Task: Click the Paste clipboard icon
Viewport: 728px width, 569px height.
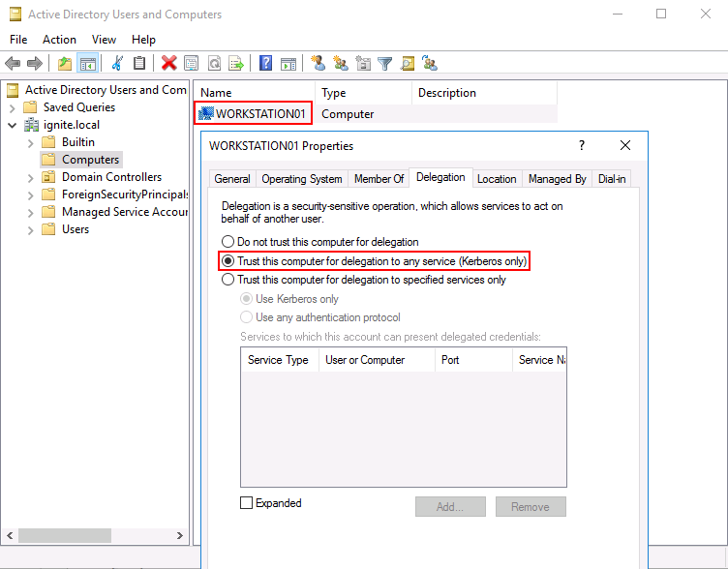Action: point(139,63)
